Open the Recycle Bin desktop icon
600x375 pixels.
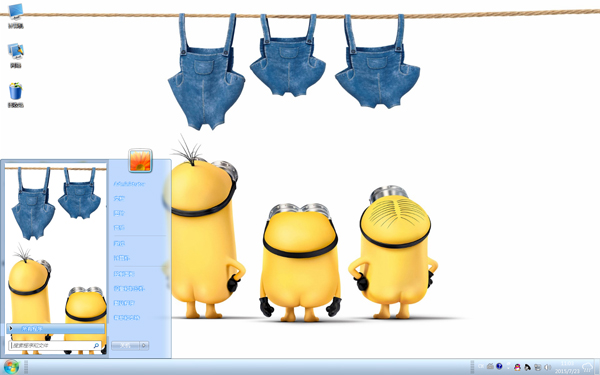click(x=16, y=95)
